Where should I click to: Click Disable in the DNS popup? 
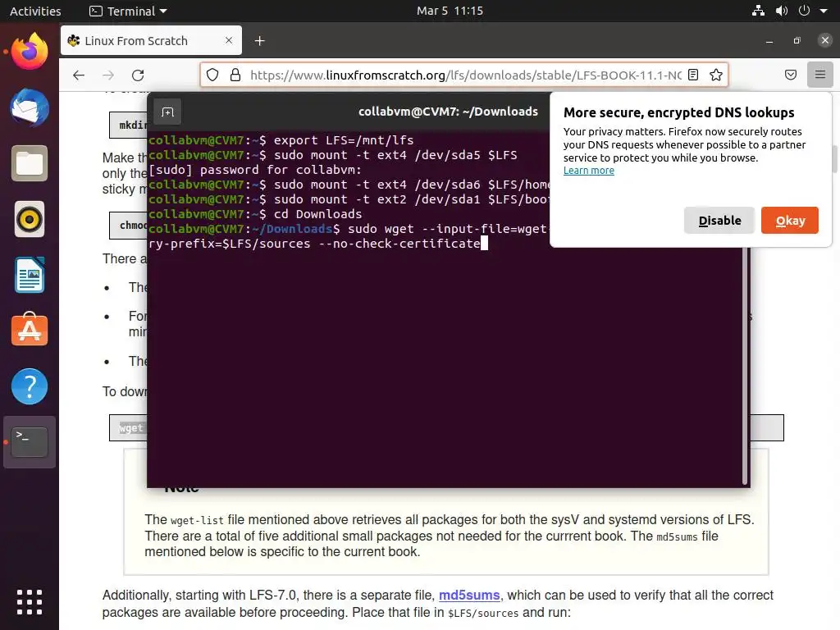click(719, 220)
